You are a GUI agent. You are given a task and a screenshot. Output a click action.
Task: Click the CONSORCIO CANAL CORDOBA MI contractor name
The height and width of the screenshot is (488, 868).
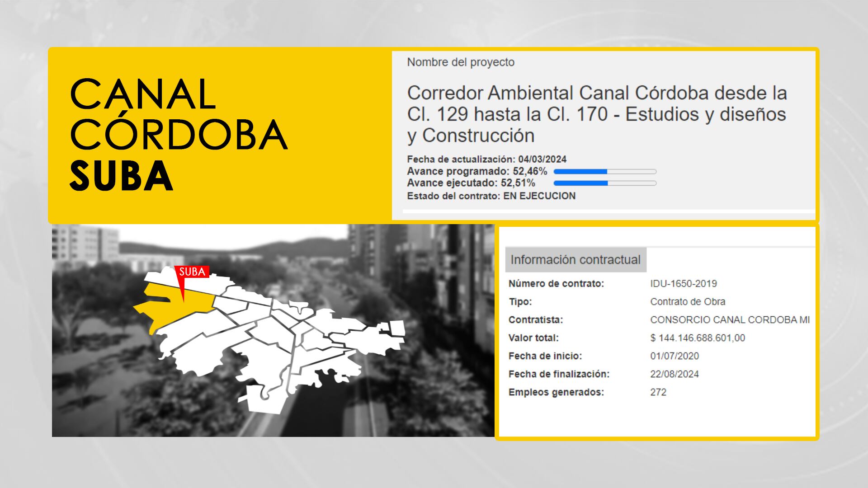[729, 320]
